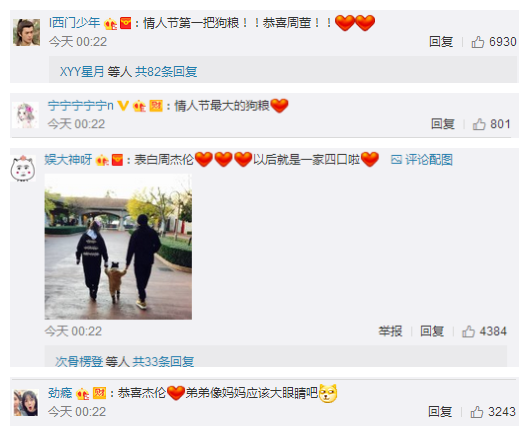Reply to I西门少年 comment
This screenshot has height=436, width=529.
coord(441,42)
